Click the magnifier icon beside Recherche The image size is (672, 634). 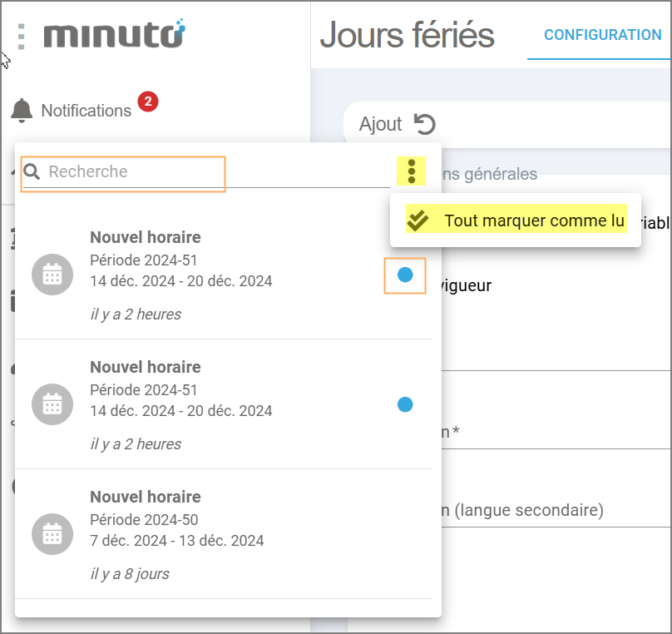click(x=32, y=172)
